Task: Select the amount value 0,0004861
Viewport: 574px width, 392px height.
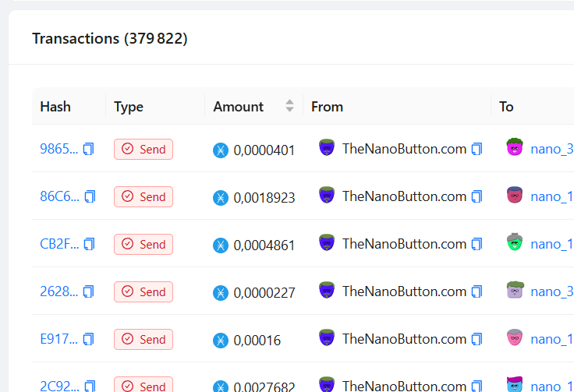Action: (x=264, y=245)
